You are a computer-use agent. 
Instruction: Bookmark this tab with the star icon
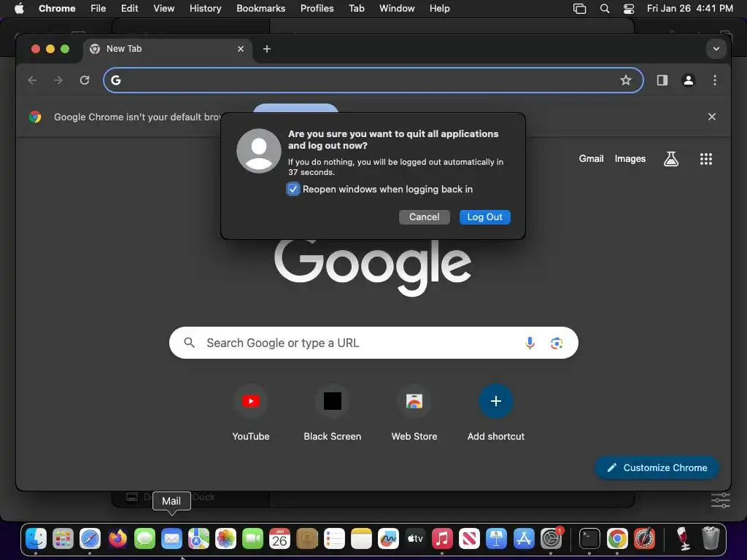625,80
